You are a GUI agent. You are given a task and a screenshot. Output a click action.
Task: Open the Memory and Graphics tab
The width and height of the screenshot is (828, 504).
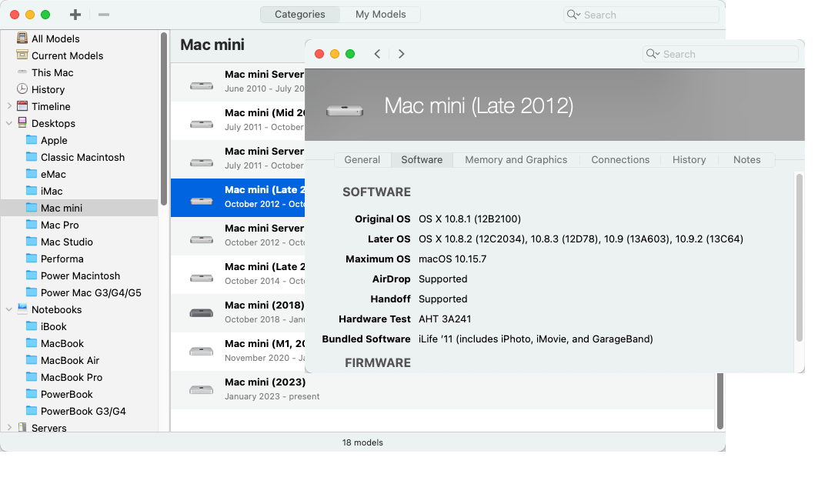point(516,159)
